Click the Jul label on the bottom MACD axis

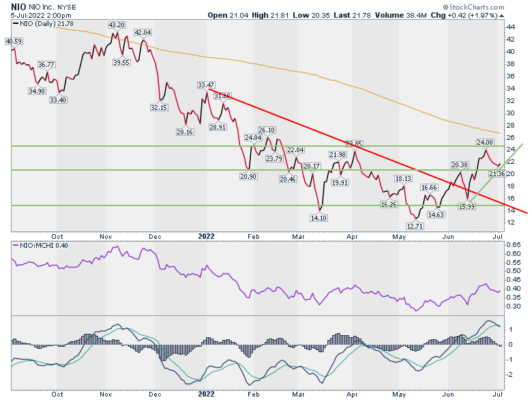point(498,395)
